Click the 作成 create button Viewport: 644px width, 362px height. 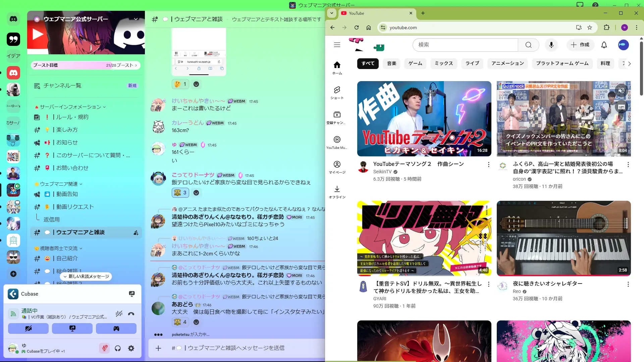tap(580, 45)
